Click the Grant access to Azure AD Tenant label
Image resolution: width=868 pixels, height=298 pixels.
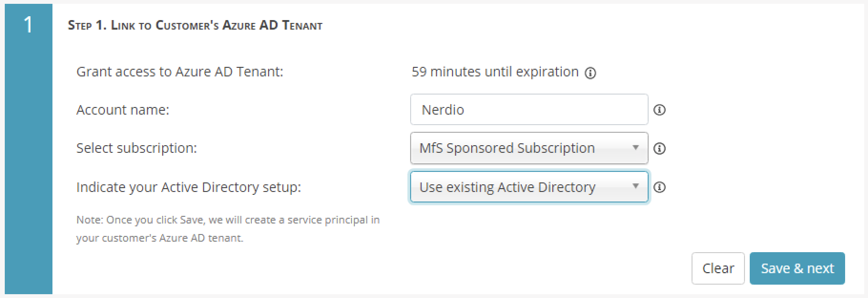[x=180, y=72]
